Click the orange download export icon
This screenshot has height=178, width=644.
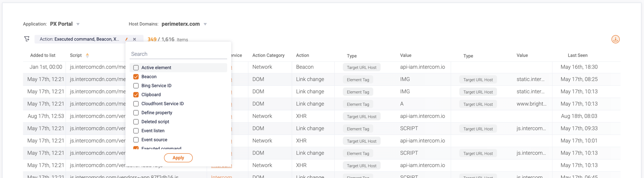615,39
